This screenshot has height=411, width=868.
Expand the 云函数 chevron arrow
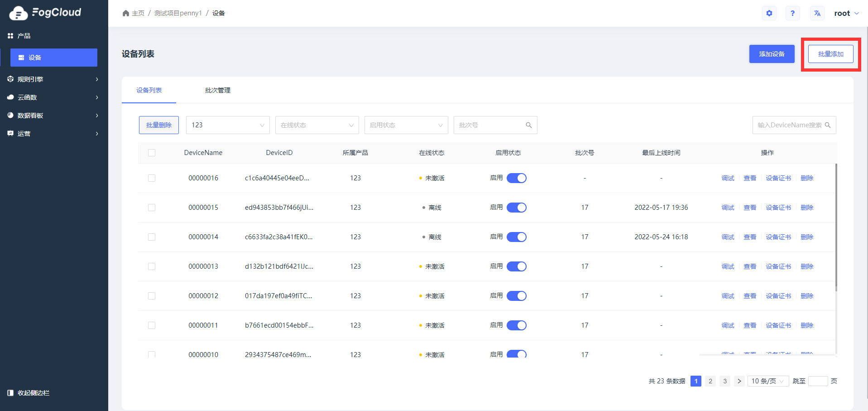coord(97,97)
